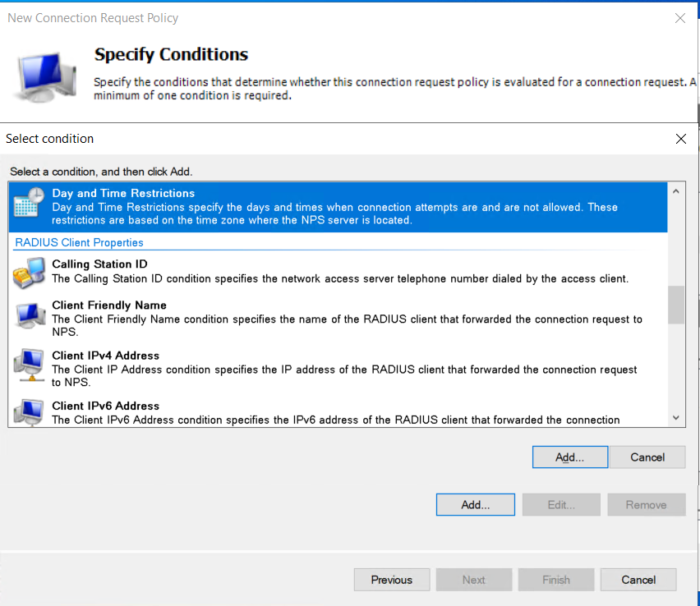Select the Client IPv6 Address condition title
The height and width of the screenshot is (606, 700).
tap(106, 406)
